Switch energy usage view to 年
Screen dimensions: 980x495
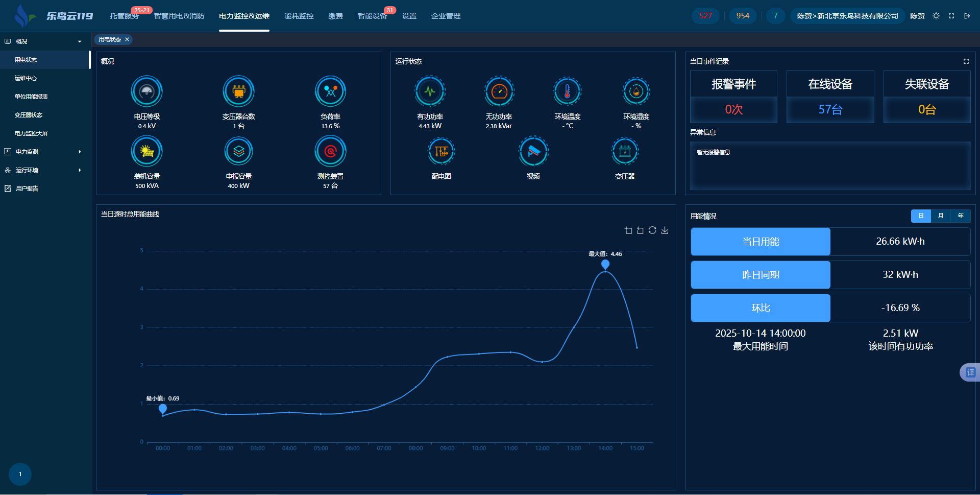pyautogui.click(x=961, y=216)
